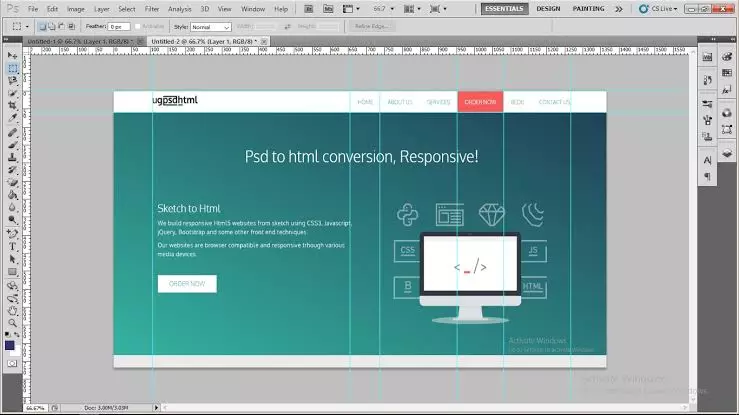Open the CS Live dropdown
Screen dimensions: 739x415
(658, 9)
